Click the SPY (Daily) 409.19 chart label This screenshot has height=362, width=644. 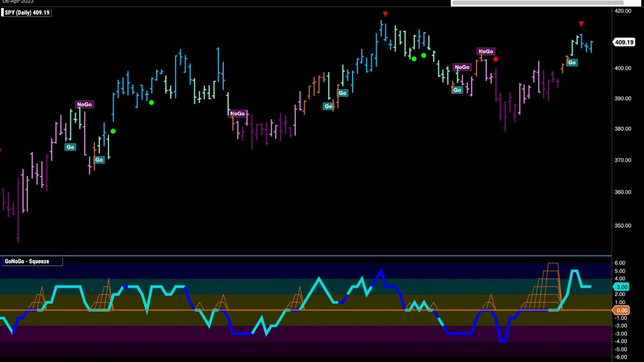click(x=26, y=13)
